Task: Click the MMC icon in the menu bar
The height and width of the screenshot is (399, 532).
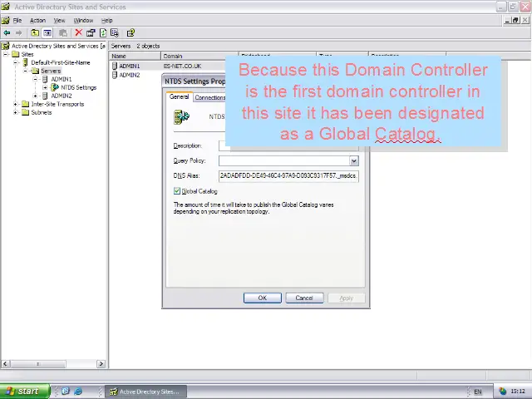Action: coord(6,20)
